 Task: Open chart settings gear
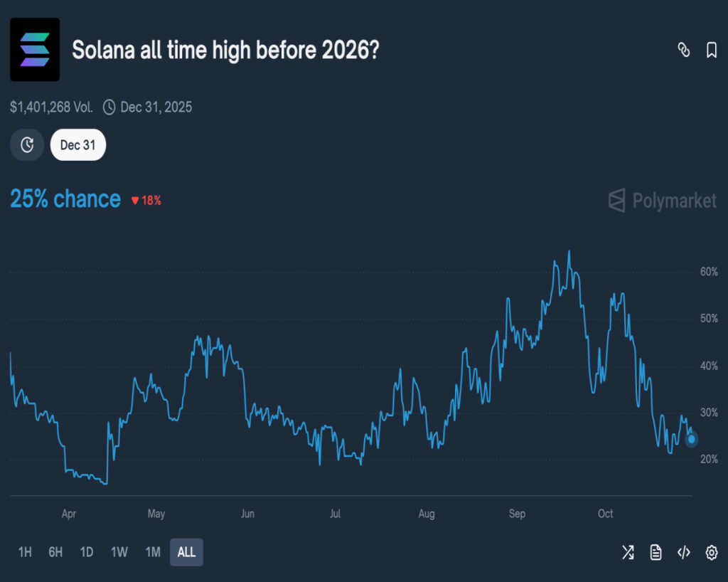711,552
